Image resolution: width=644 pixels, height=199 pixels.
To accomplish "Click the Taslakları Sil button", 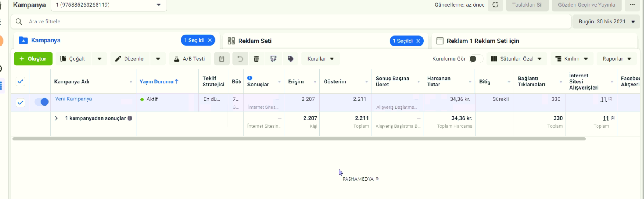I will pyautogui.click(x=527, y=5).
